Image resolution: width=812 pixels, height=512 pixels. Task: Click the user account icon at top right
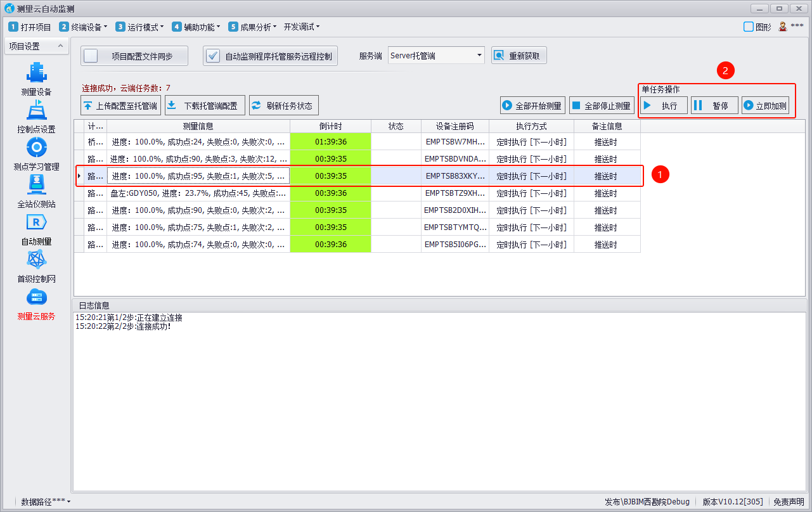[783, 27]
